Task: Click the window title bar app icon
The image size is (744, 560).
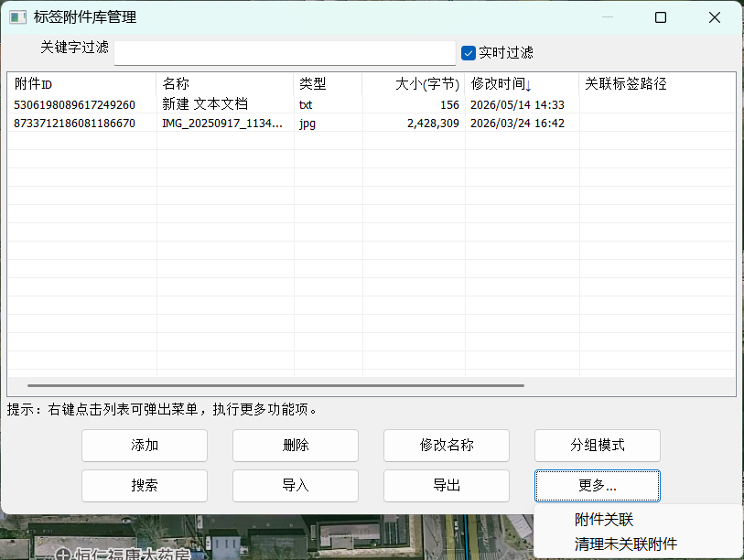Action: pyautogui.click(x=17, y=17)
